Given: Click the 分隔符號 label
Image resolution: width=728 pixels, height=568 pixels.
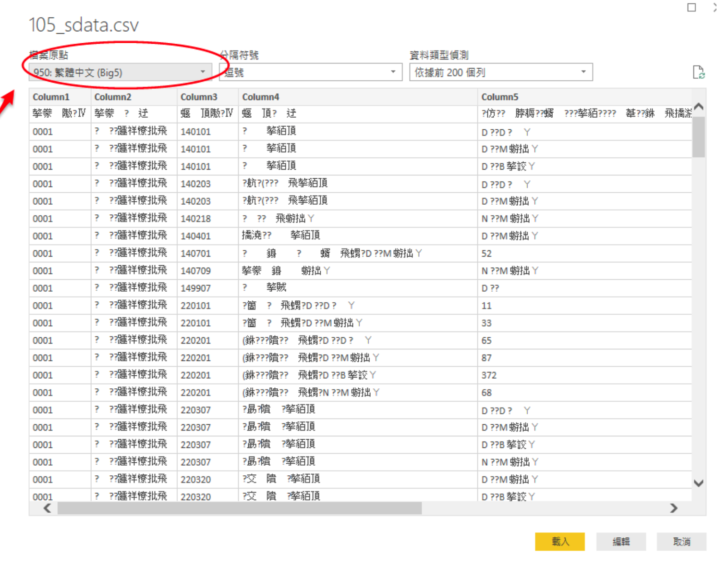Looking at the screenshot, I should tap(239, 55).
